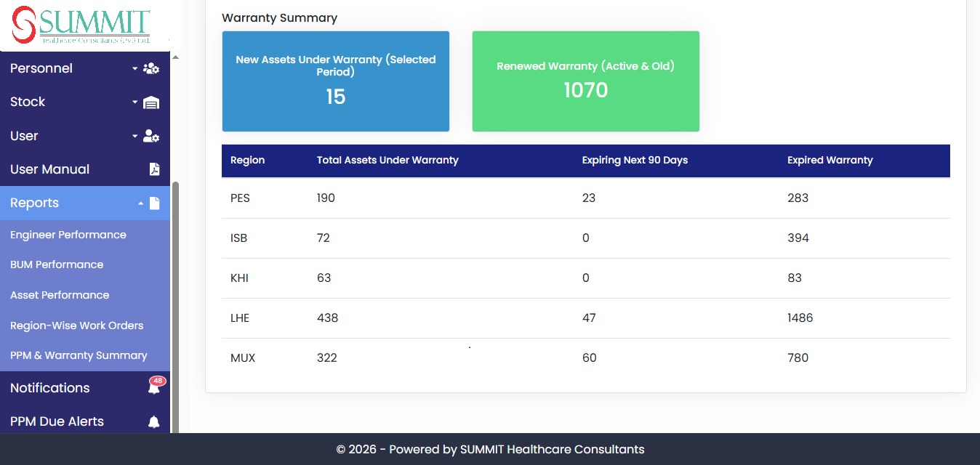Click the Personnel users-gear icon
Screen dimensions: 980x465
tap(151, 68)
